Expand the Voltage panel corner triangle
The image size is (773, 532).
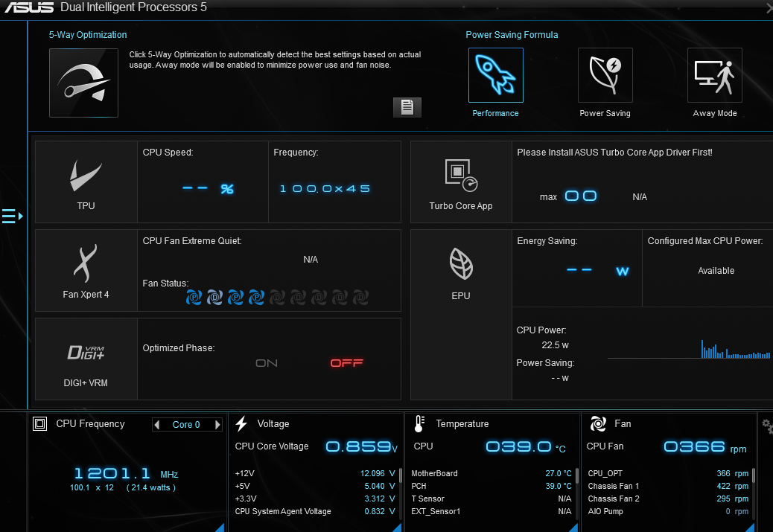[x=397, y=528]
